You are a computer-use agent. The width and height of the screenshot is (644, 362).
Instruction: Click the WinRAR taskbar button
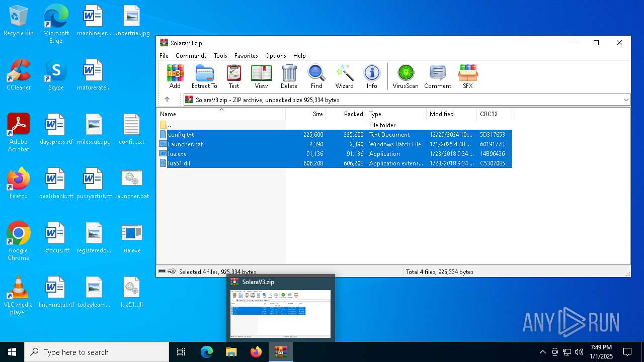280,352
